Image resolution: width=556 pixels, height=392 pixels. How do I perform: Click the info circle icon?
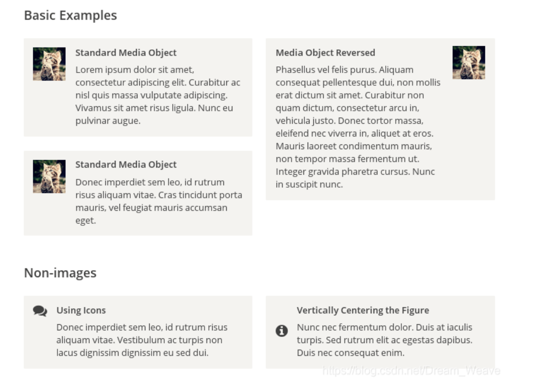point(281,331)
